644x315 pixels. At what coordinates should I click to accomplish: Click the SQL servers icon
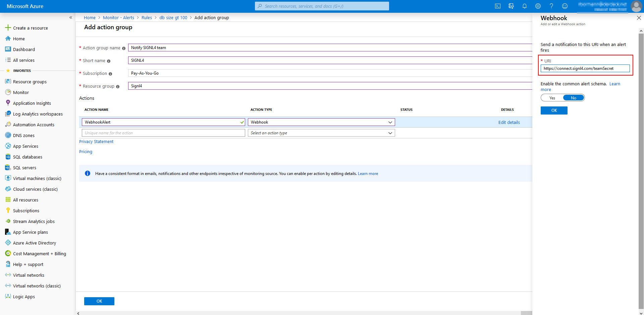[8, 168]
